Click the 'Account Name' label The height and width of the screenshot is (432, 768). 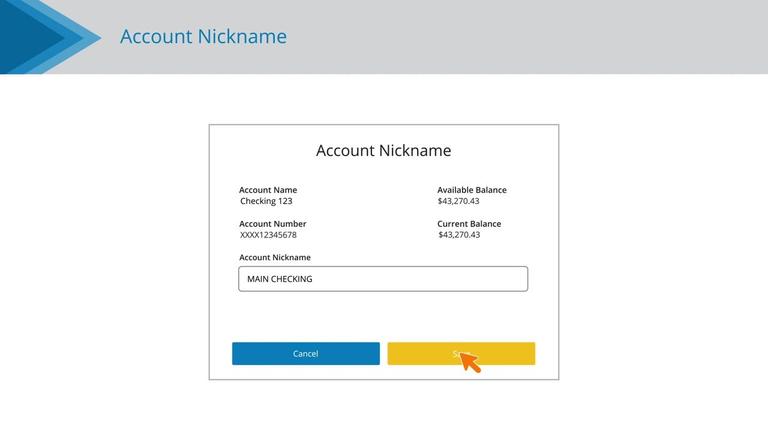[268, 190]
